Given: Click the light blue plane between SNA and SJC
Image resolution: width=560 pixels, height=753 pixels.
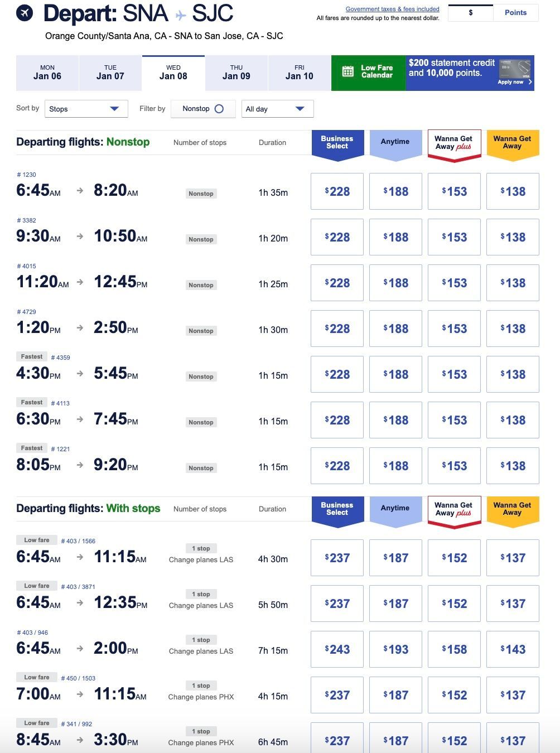Looking at the screenshot, I should coord(180,15).
